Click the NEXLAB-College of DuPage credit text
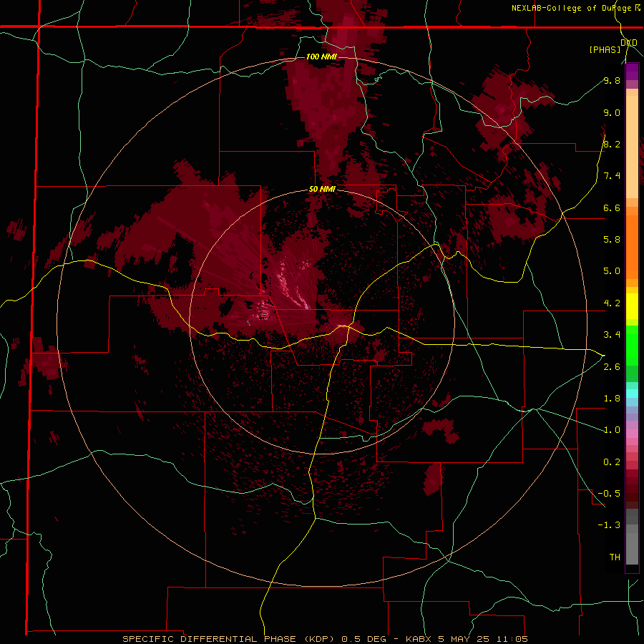This screenshot has height=644, width=644. pyautogui.click(x=571, y=8)
